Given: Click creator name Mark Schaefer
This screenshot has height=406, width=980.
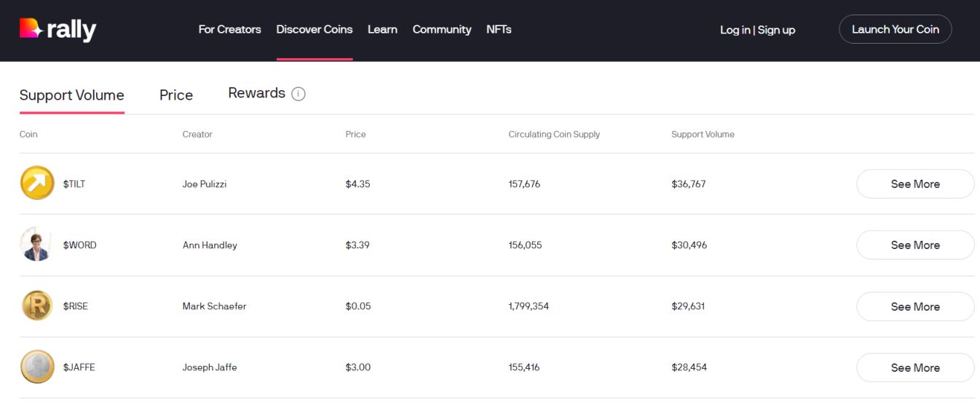Looking at the screenshot, I should coord(214,306).
